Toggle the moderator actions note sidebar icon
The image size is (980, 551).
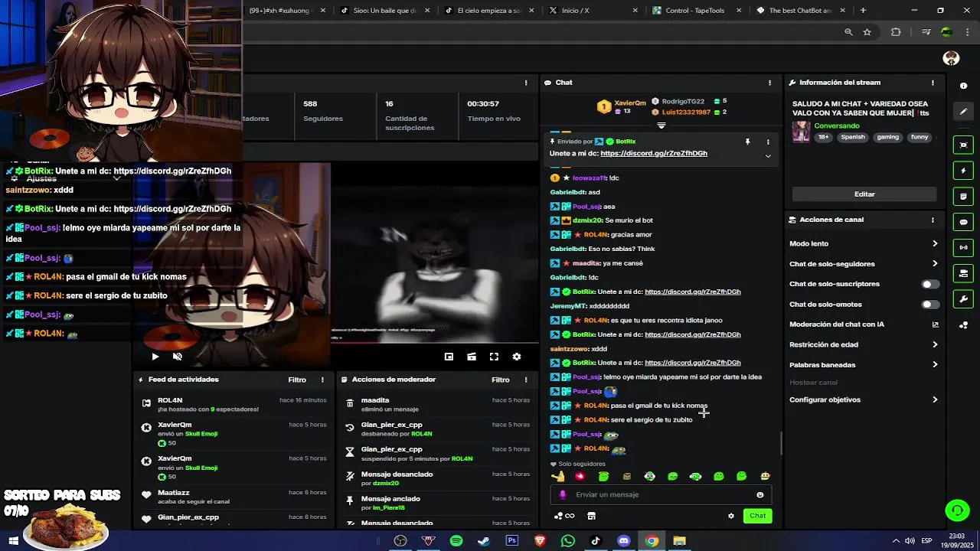pos(963,197)
